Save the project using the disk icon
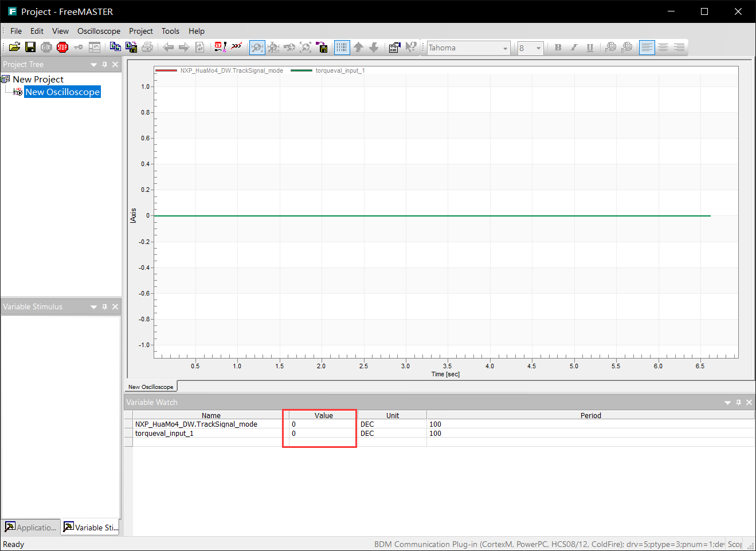Image resolution: width=756 pixels, height=551 pixels. pos(30,48)
